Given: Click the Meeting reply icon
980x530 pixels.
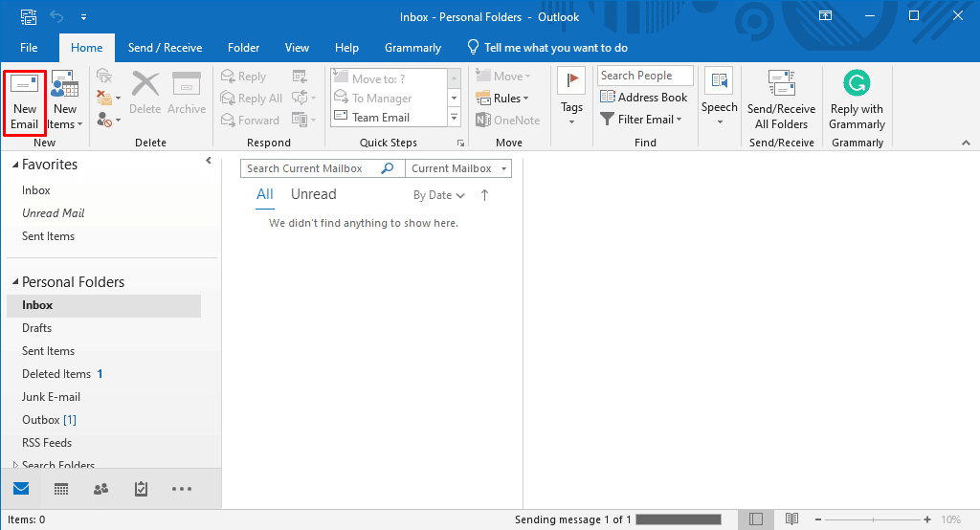Looking at the screenshot, I should (300, 77).
